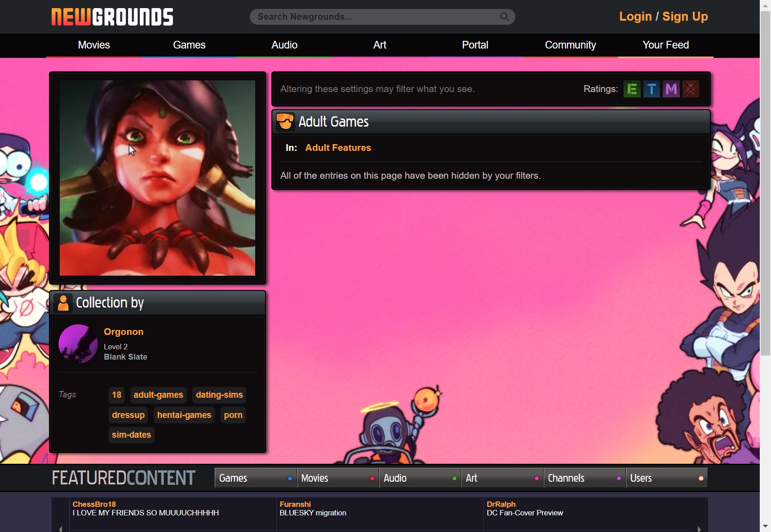The image size is (771, 532).
Task: Toggle the T rating filter
Action: click(x=652, y=89)
